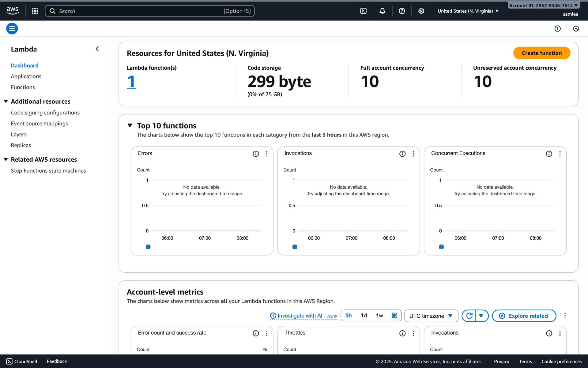This screenshot has height=368, width=588.
Task: Click info icon on Errors chart
Action: [x=256, y=154]
